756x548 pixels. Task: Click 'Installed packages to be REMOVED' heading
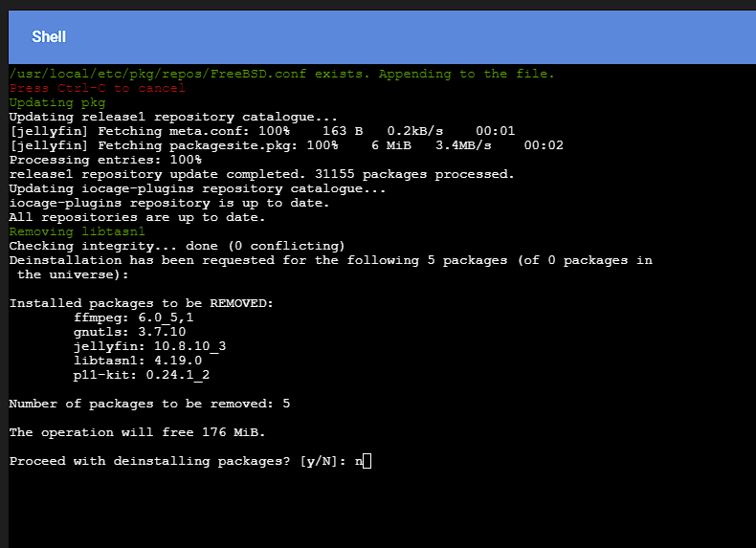(x=142, y=303)
